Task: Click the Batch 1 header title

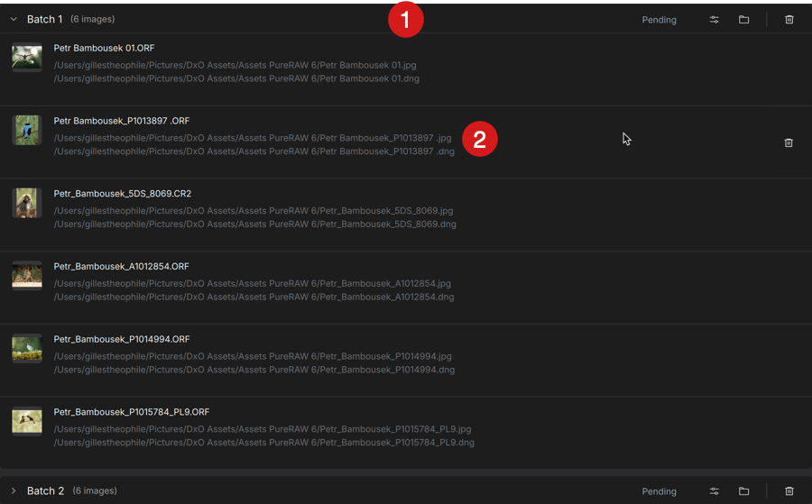Action: coord(44,19)
